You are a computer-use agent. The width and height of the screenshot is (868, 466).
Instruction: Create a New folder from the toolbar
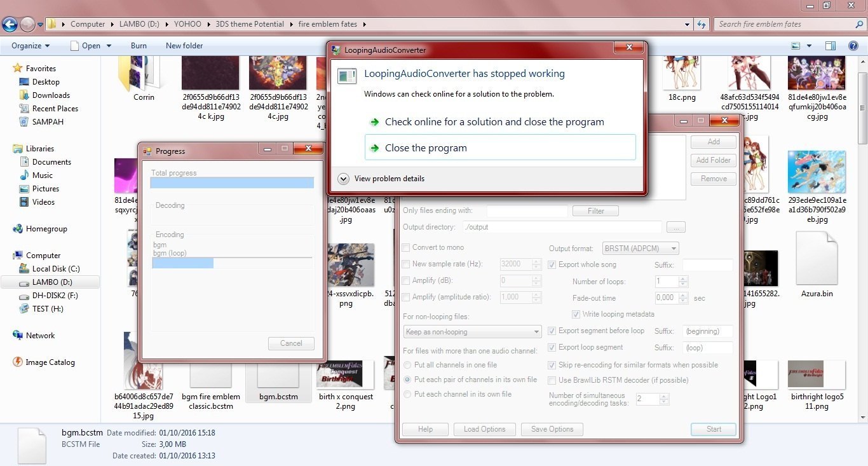tap(184, 46)
